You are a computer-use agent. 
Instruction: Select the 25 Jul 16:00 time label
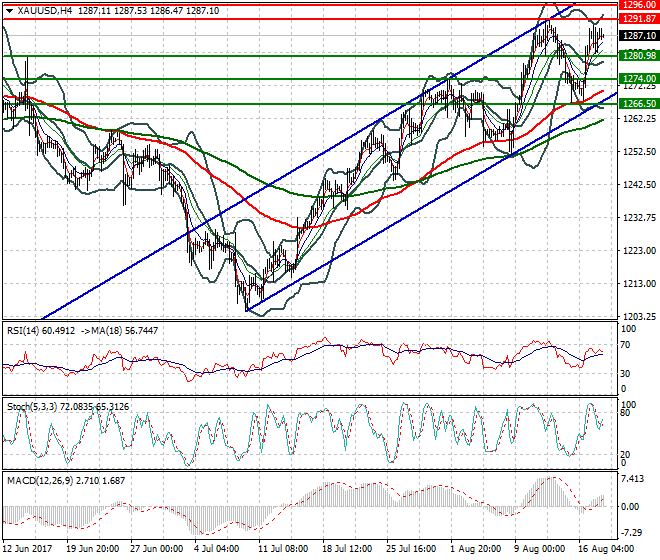tap(411, 549)
